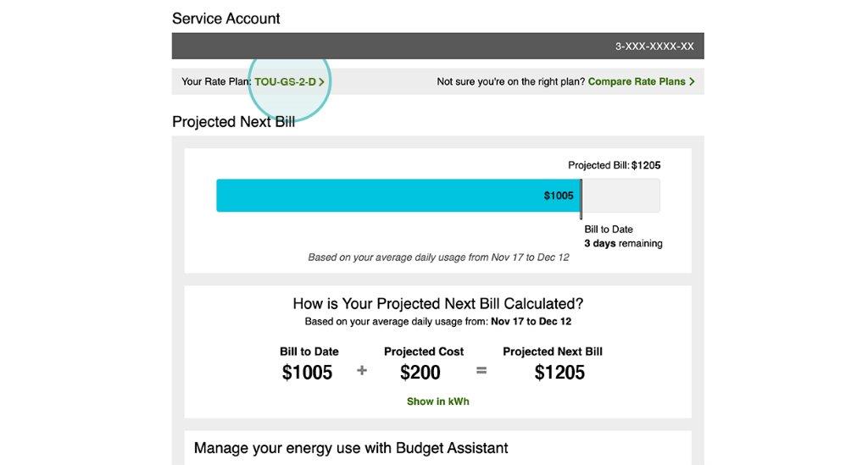Click the chevron beside TOU-GS-2-D
The width and height of the screenshot is (868, 465).
321,82
